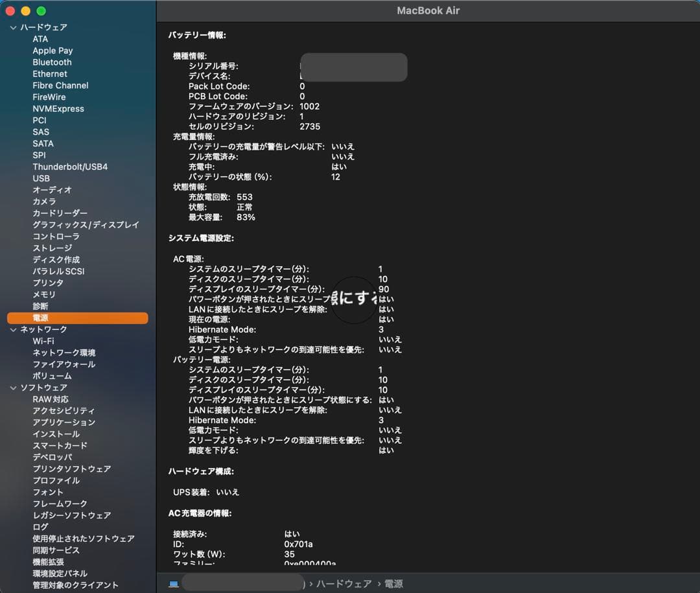Select カメラ in sidebar

44,202
